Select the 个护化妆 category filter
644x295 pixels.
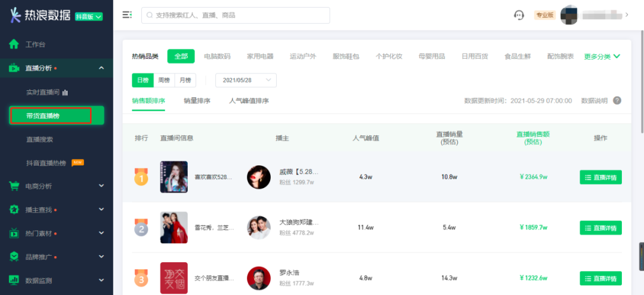[389, 56]
